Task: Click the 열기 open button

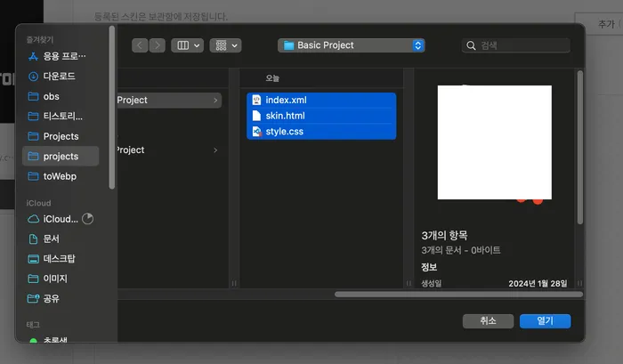Action: tap(545, 321)
